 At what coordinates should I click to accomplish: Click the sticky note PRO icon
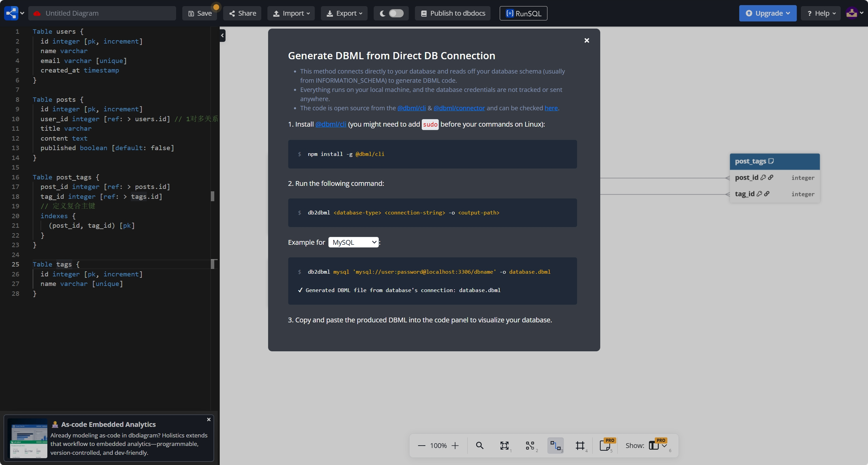(x=605, y=446)
